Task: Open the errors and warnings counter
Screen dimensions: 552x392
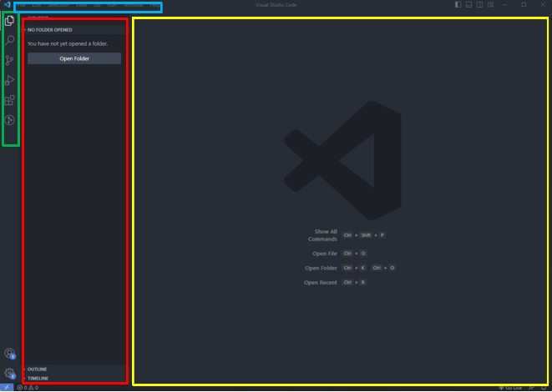Action: pyautogui.click(x=28, y=388)
